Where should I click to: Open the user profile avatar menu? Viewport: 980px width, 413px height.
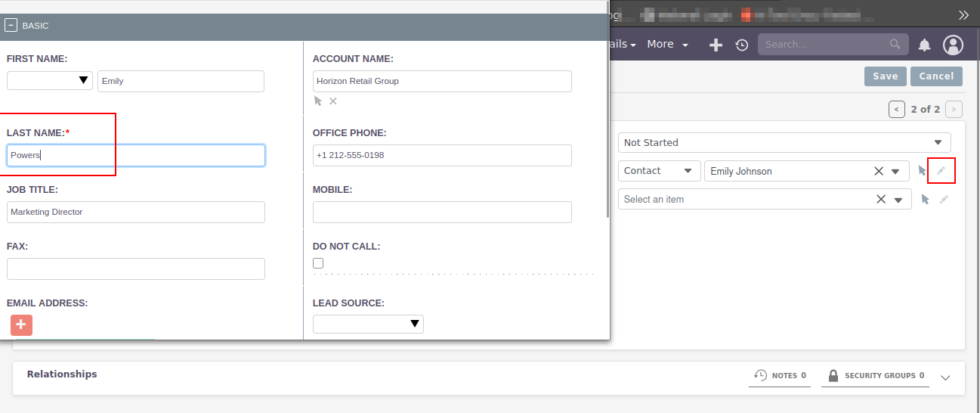click(x=954, y=45)
